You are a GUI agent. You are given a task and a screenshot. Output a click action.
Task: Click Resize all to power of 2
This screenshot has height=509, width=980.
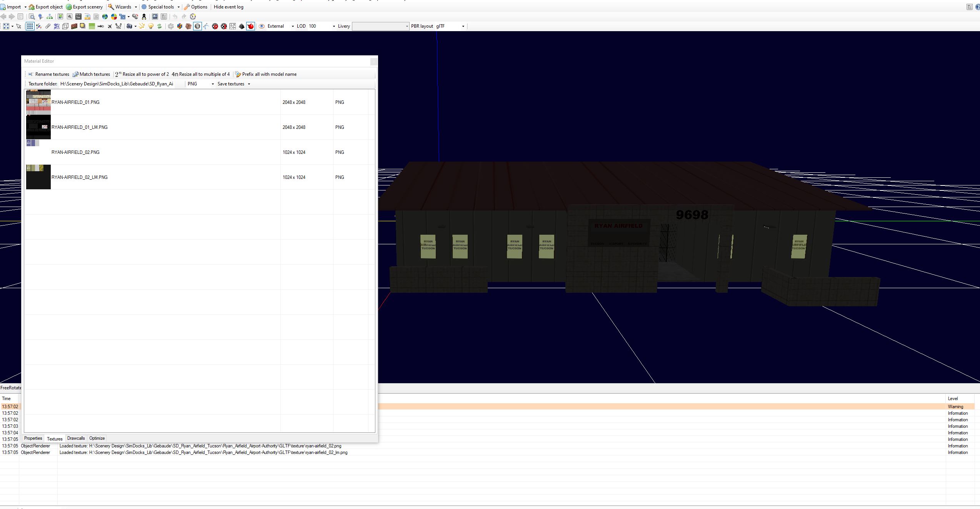pos(142,74)
